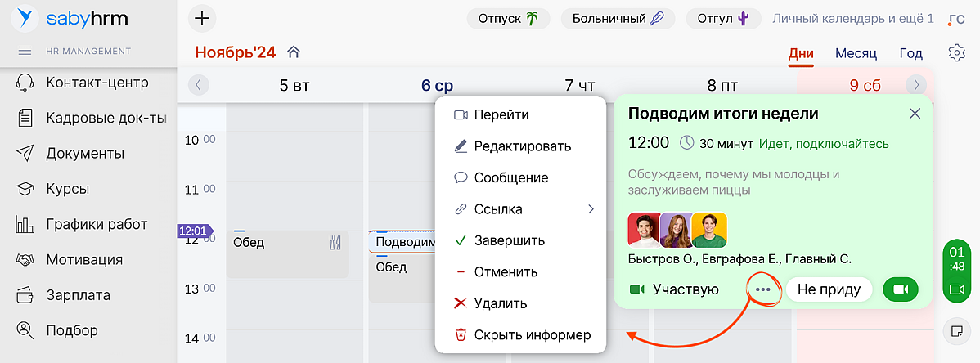Go to next days with right arrow
Viewport: 980px width, 363px height.
pos(916,85)
